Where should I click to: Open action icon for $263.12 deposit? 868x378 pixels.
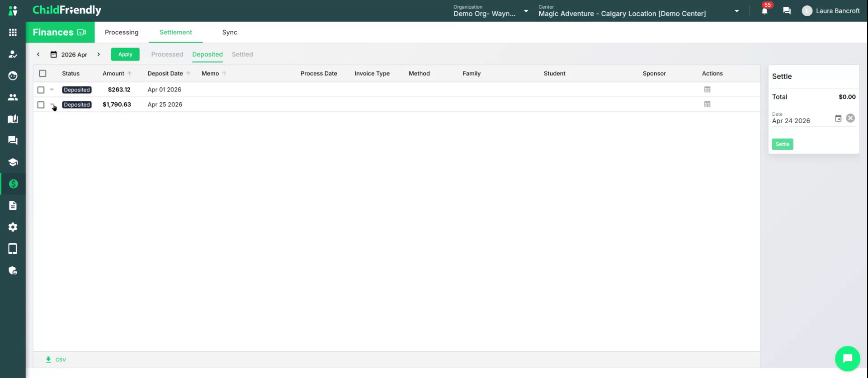click(707, 90)
